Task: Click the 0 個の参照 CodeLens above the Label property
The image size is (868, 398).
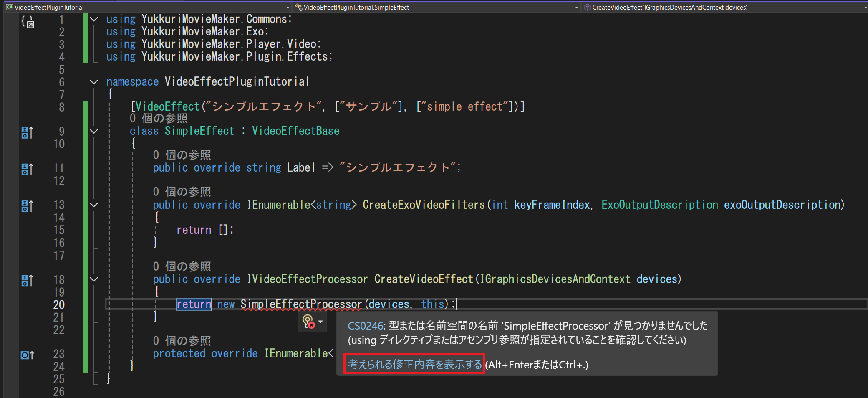Action: click(x=182, y=155)
